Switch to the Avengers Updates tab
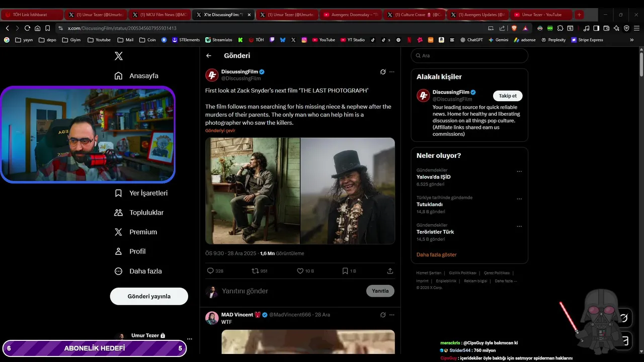 pos(477,15)
